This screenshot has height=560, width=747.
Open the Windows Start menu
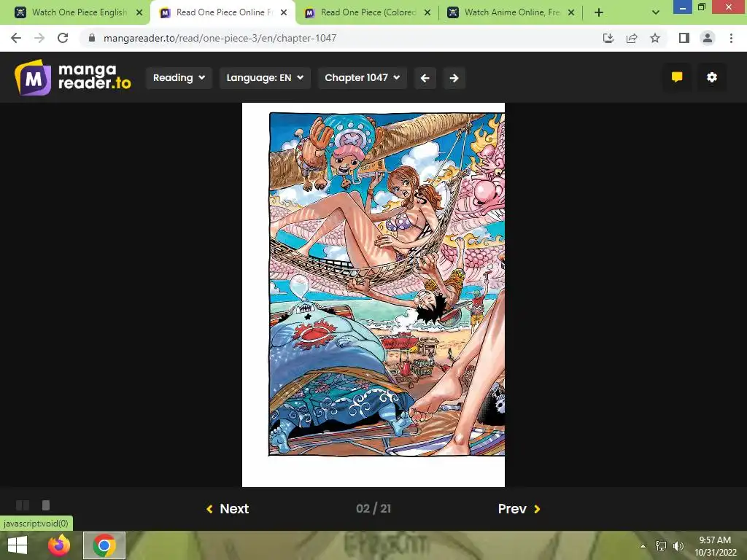coord(18,545)
